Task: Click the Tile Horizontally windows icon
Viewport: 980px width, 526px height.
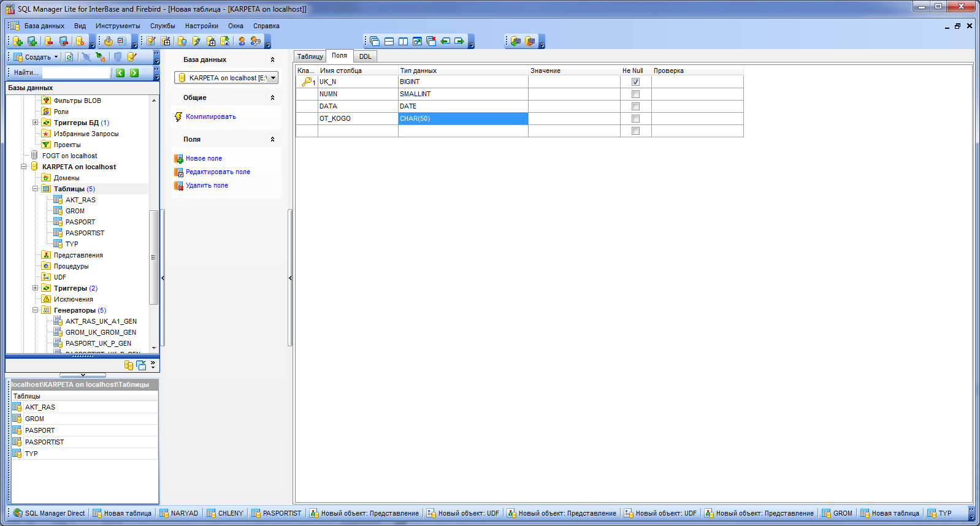Action: 389,41
